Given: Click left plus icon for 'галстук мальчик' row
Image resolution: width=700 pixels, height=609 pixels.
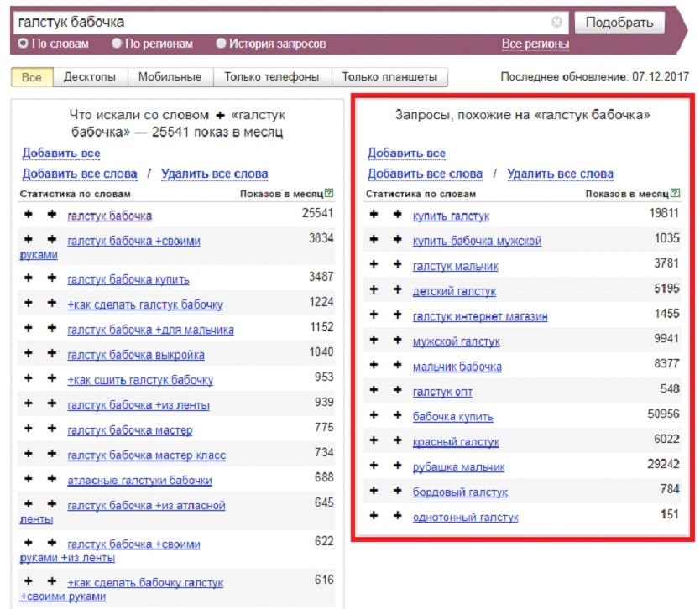Looking at the screenshot, I should click(374, 264).
